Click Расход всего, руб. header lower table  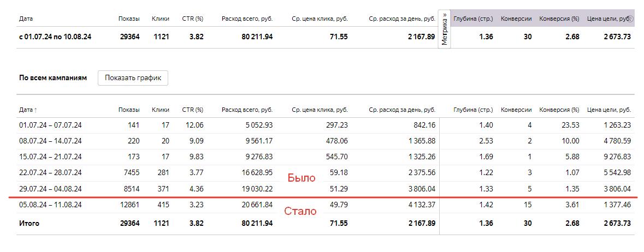(x=247, y=110)
